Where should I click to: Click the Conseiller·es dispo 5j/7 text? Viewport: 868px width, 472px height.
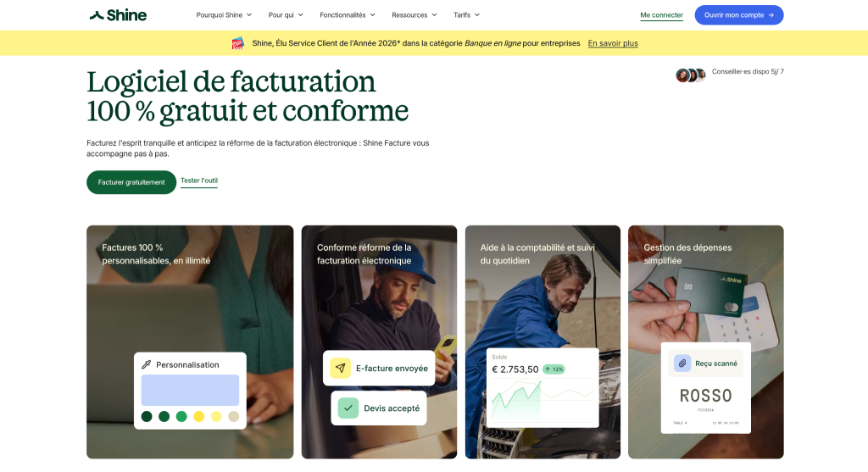[x=748, y=71]
